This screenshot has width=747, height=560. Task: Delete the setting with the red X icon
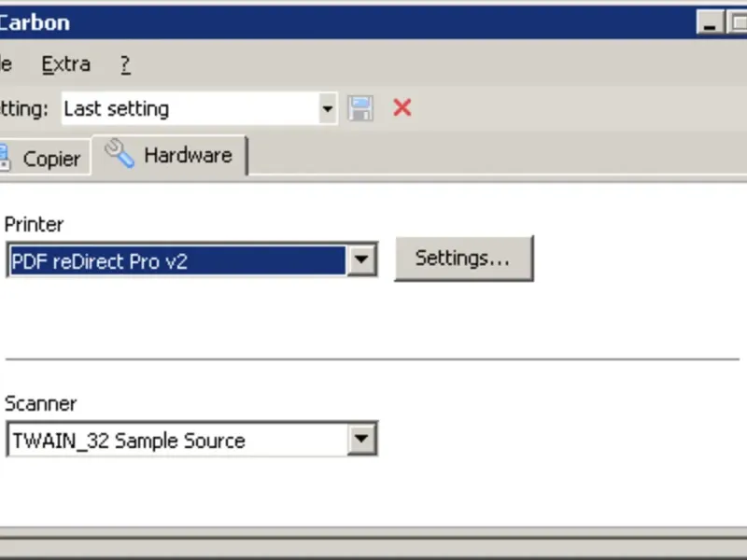[402, 108]
